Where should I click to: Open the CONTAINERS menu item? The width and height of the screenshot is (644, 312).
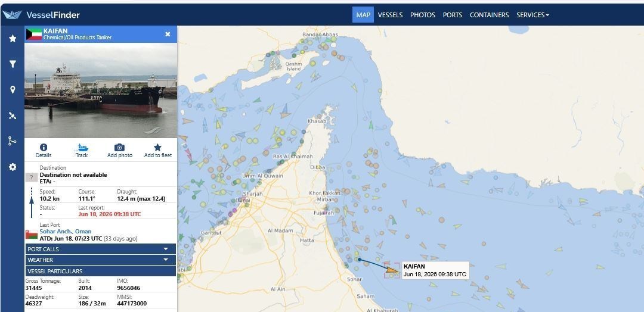[x=489, y=15]
